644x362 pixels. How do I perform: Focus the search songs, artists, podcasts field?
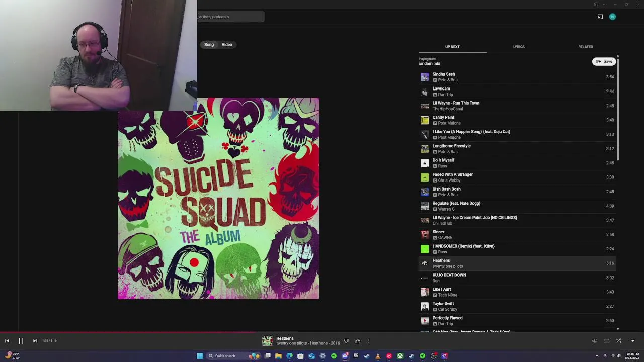pyautogui.click(x=230, y=17)
